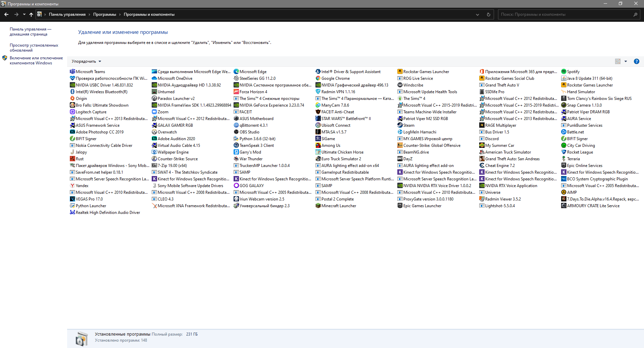Open the Упорядочить dropdown
This screenshot has height=348, width=644.
[x=86, y=61]
